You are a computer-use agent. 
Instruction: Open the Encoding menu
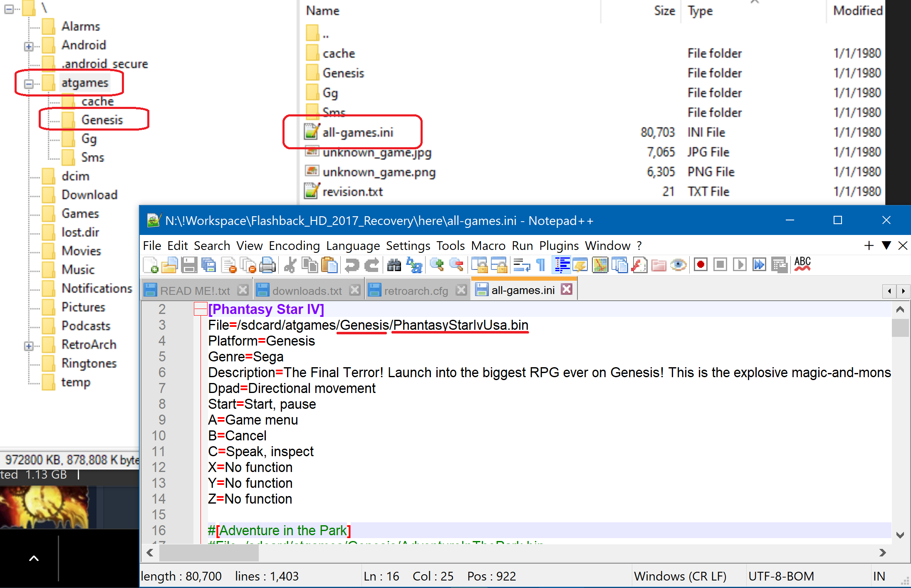[x=294, y=246]
